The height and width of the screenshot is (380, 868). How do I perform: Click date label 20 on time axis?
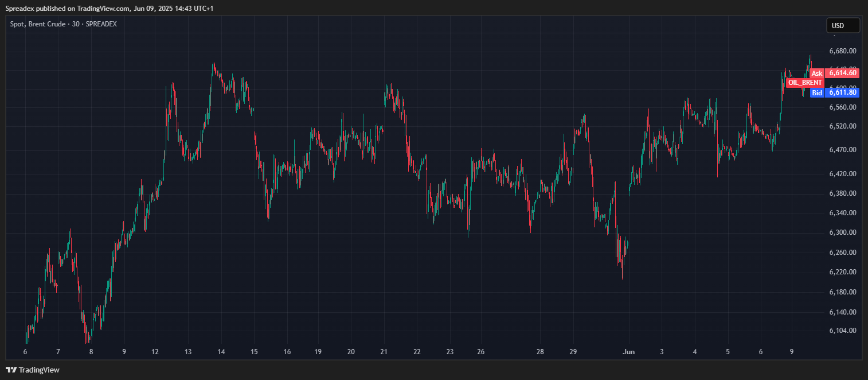[351, 352]
